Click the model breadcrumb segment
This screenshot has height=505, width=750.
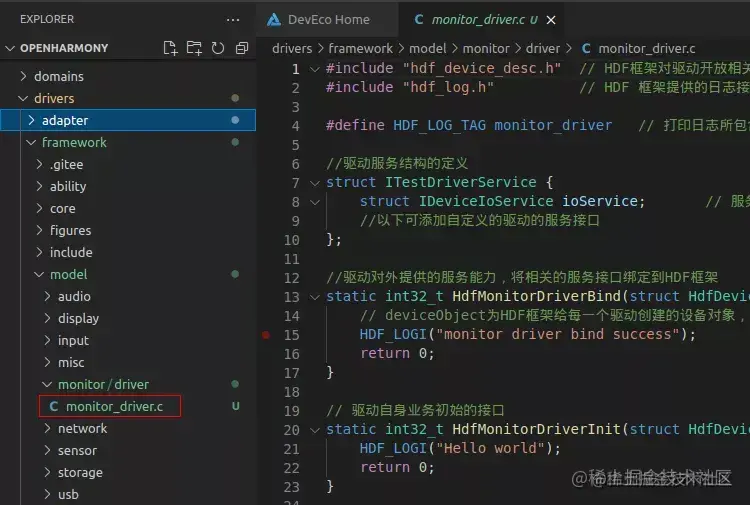428,48
